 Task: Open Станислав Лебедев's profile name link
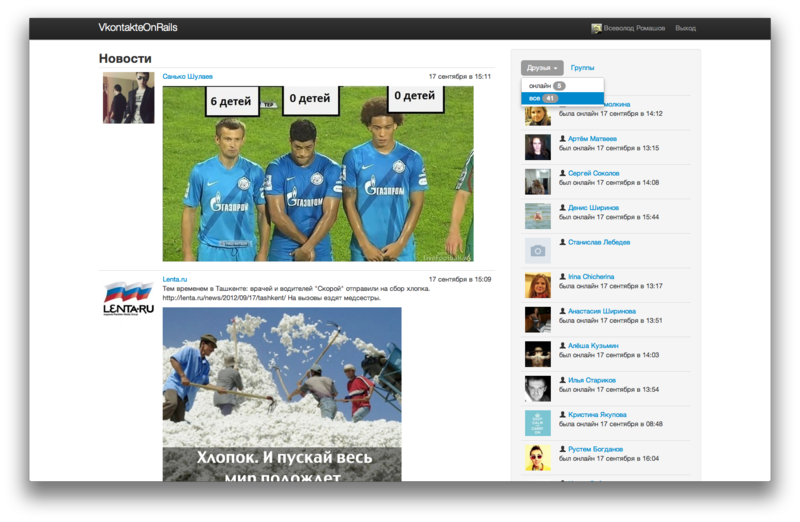pos(599,242)
